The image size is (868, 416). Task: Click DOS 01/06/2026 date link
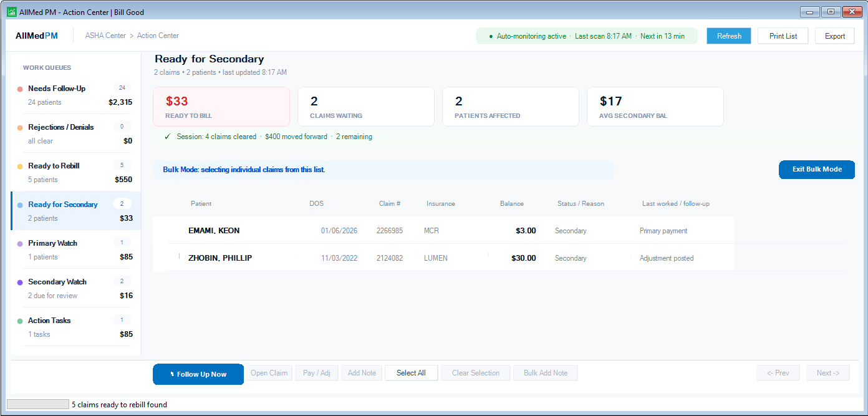pyautogui.click(x=339, y=231)
